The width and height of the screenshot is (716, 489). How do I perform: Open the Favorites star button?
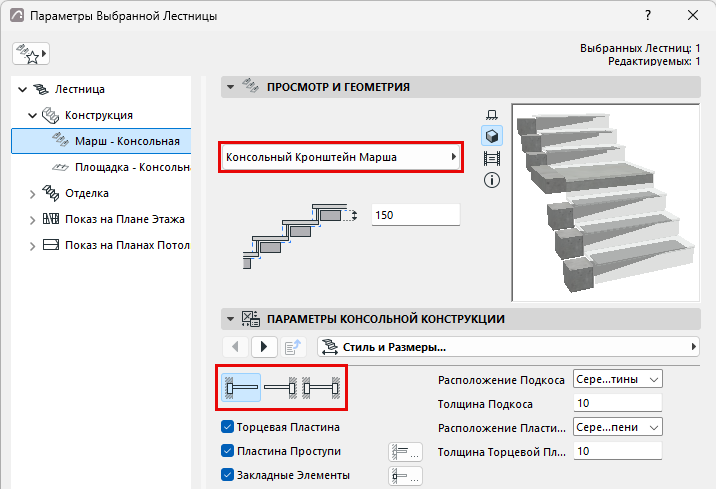(x=31, y=54)
